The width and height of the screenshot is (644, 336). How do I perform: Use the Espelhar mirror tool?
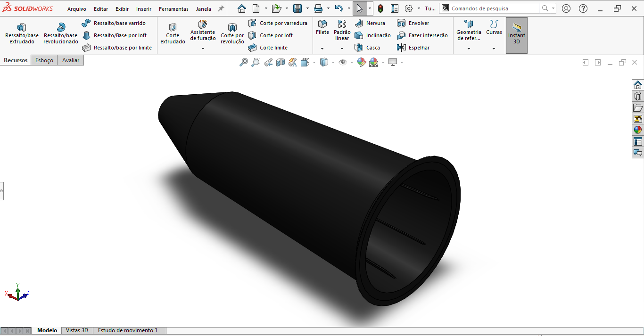[x=413, y=48]
